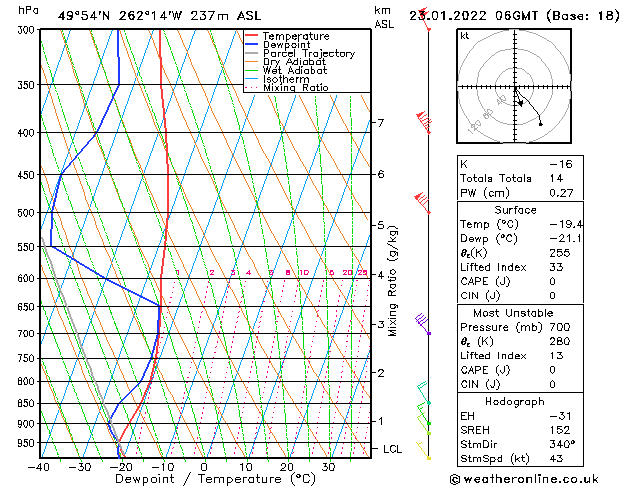Click the mixing ratio '10' line label

pyautogui.click(x=304, y=273)
